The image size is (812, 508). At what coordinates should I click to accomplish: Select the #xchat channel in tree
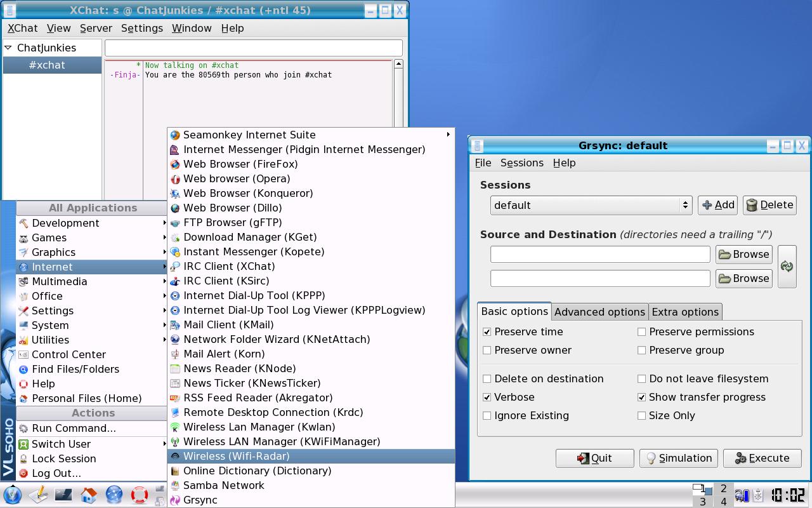(x=53, y=65)
